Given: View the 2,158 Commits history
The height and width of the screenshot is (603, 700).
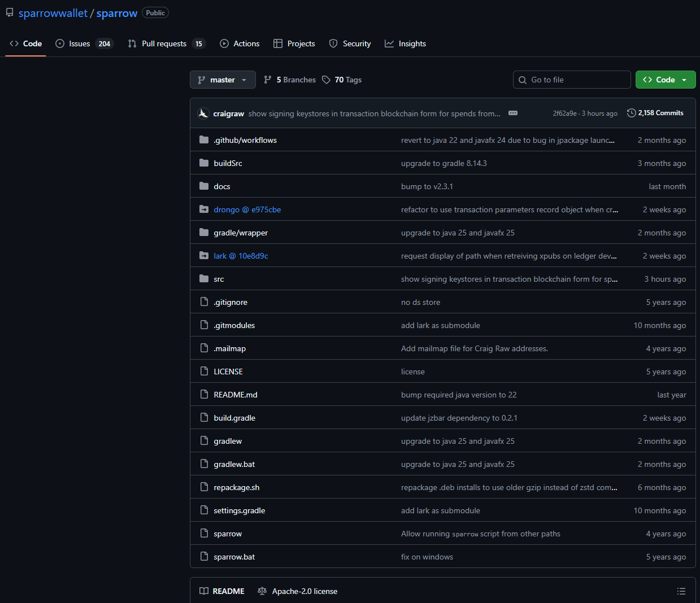Looking at the screenshot, I should [660, 113].
